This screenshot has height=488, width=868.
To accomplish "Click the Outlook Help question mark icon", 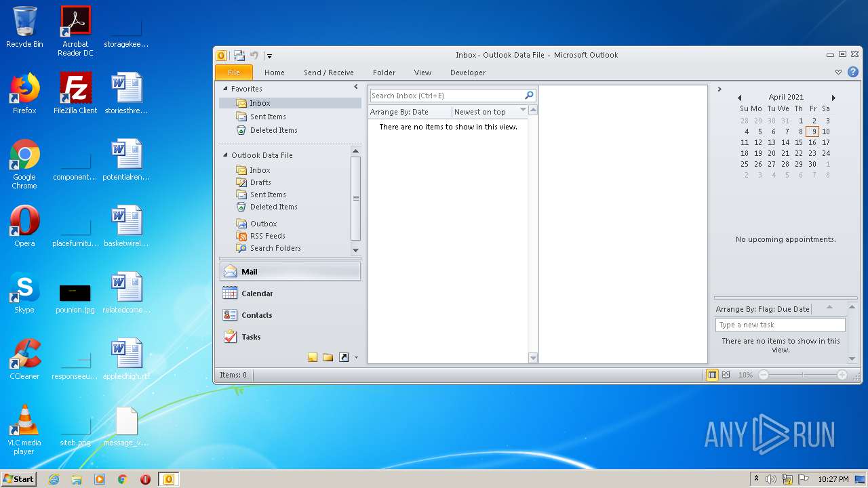I will pos(853,72).
